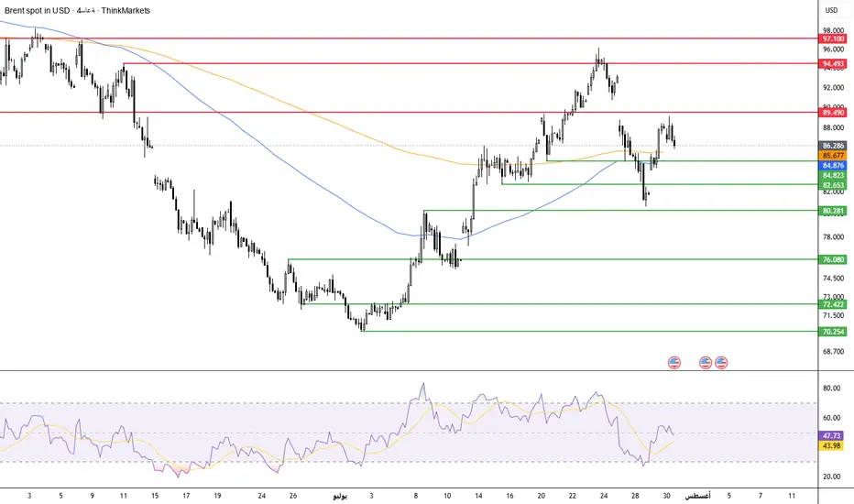854x504 pixels.
Task: Click date 20 on the time axis
Action: click(x=541, y=496)
